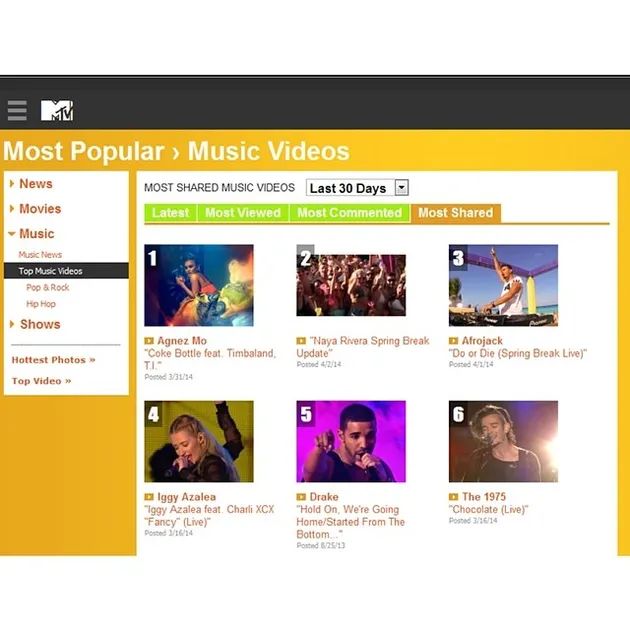Viewport: 630px width, 630px height.
Task: Click "Posted 4/1/14" date text
Action: coord(471,364)
